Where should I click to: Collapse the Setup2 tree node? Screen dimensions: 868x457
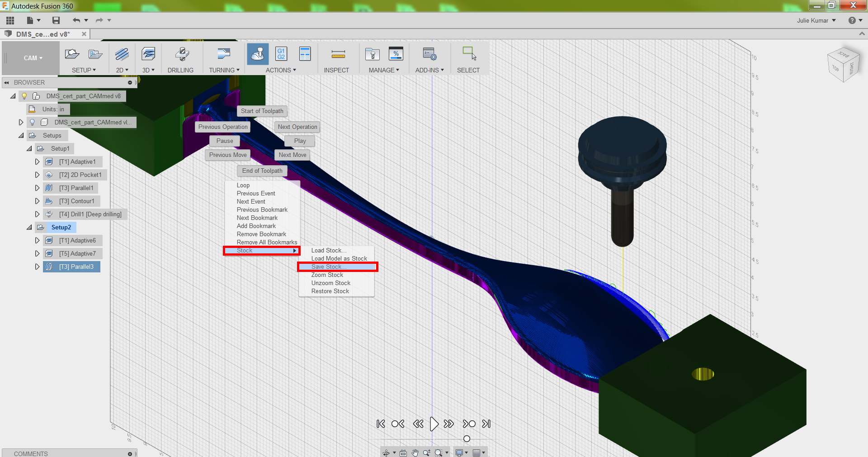click(29, 227)
